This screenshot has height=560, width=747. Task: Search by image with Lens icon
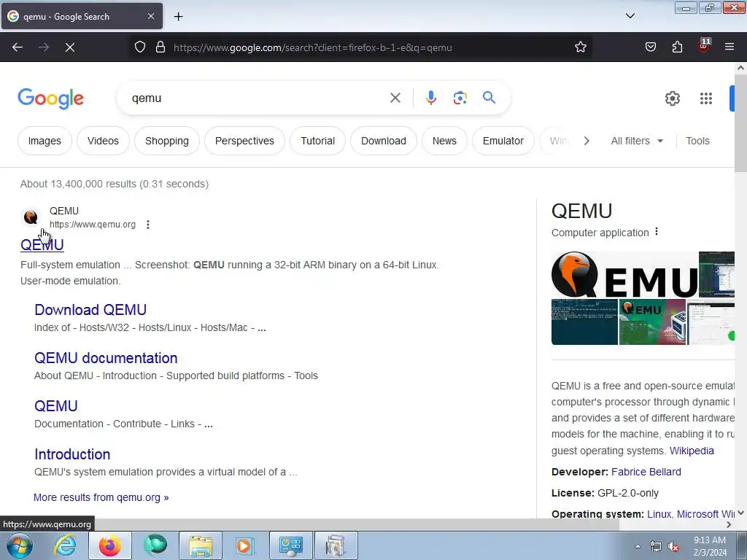pyautogui.click(x=460, y=98)
